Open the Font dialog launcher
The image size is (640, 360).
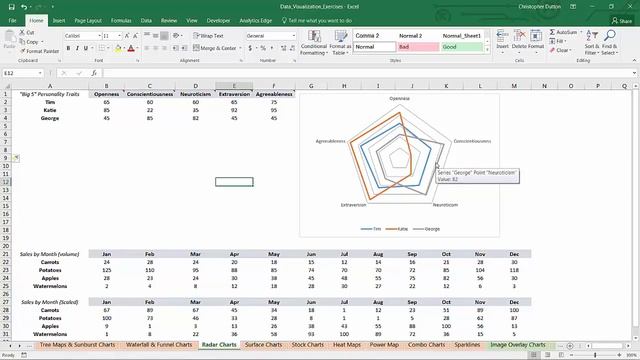click(x=138, y=61)
